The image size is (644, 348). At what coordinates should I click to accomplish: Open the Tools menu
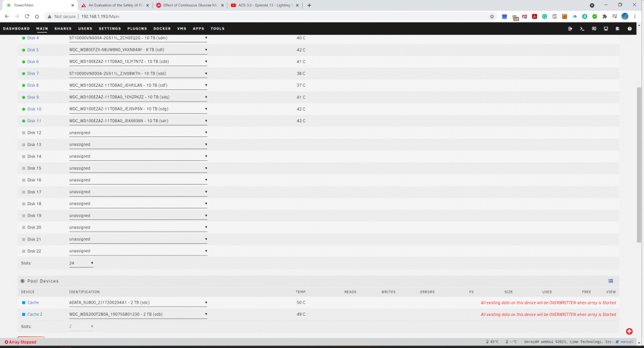(x=217, y=29)
